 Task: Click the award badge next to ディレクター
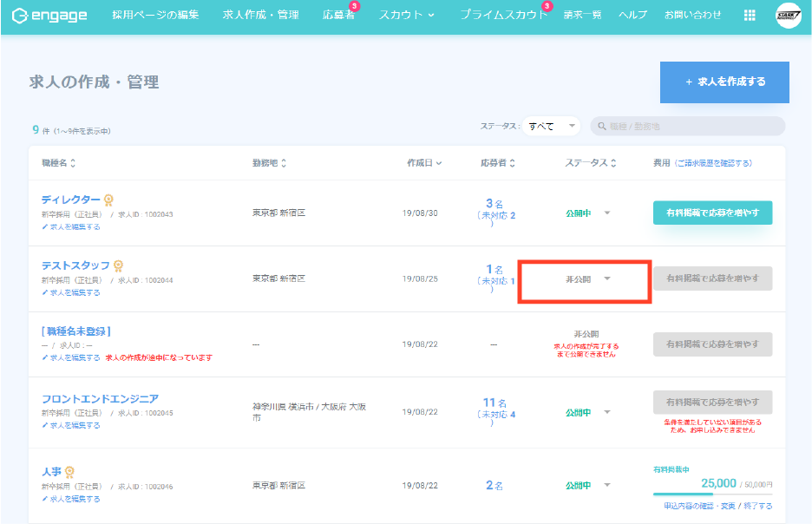(108, 200)
